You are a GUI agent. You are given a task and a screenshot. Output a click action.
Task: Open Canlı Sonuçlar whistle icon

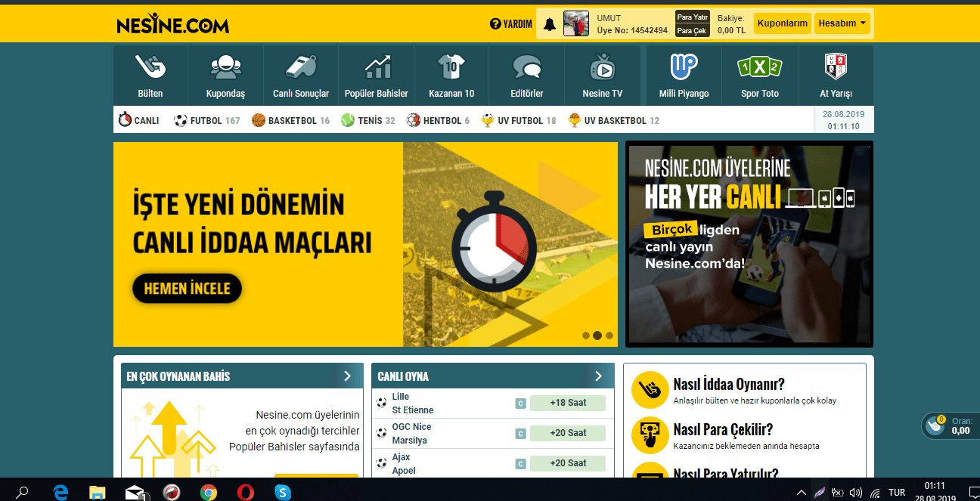[300, 66]
